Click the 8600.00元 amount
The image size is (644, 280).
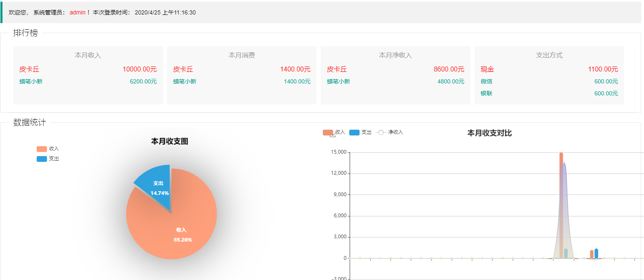pyautogui.click(x=449, y=69)
